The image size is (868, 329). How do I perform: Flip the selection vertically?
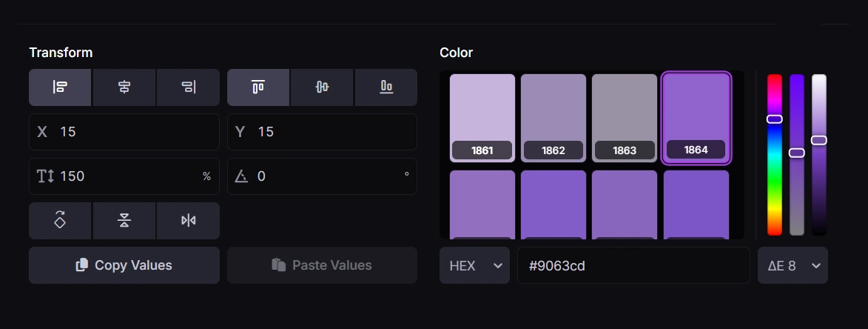124,220
